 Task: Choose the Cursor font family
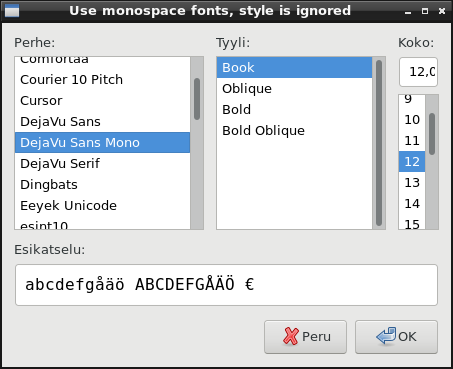tap(102, 101)
